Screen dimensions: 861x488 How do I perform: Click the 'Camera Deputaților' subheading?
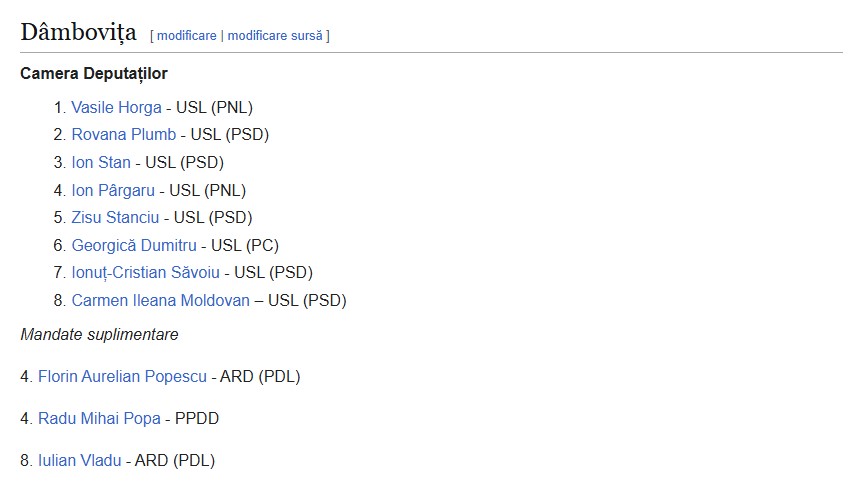pyautogui.click(x=94, y=74)
